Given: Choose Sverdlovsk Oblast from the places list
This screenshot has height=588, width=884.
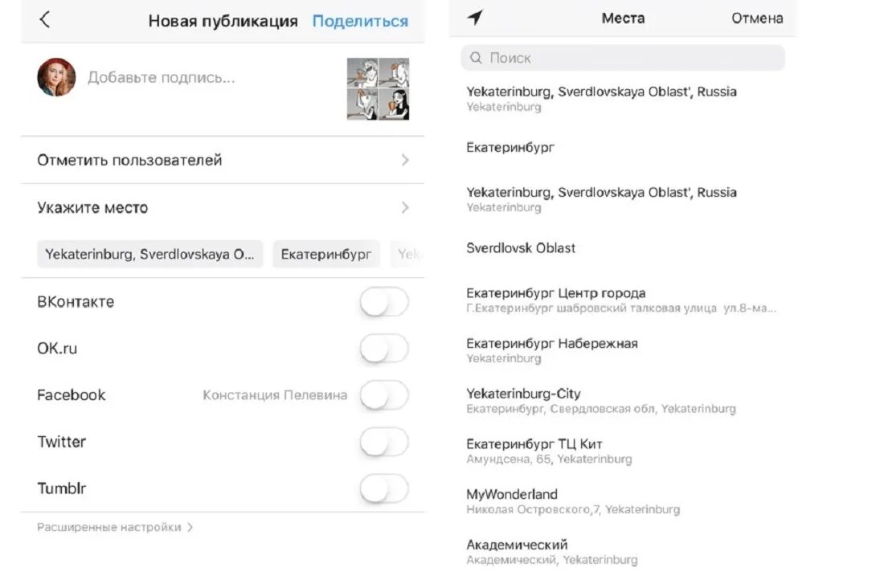Looking at the screenshot, I should (x=521, y=248).
